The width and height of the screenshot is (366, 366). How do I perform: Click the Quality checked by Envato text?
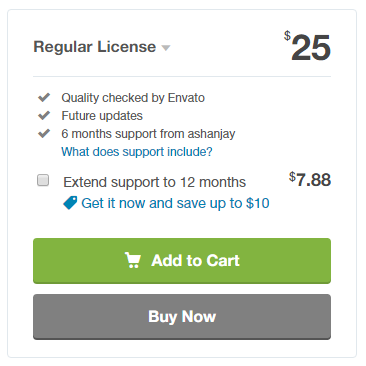(x=133, y=98)
